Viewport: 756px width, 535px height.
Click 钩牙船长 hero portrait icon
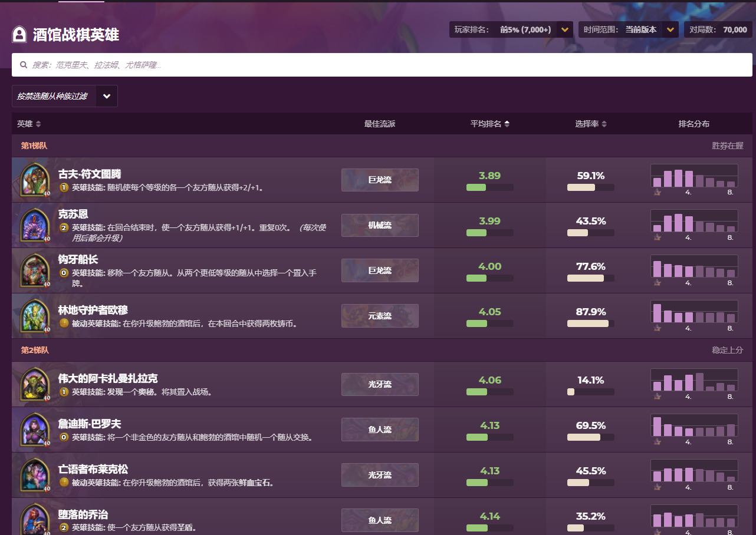pyautogui.click(x=35, y=270)
